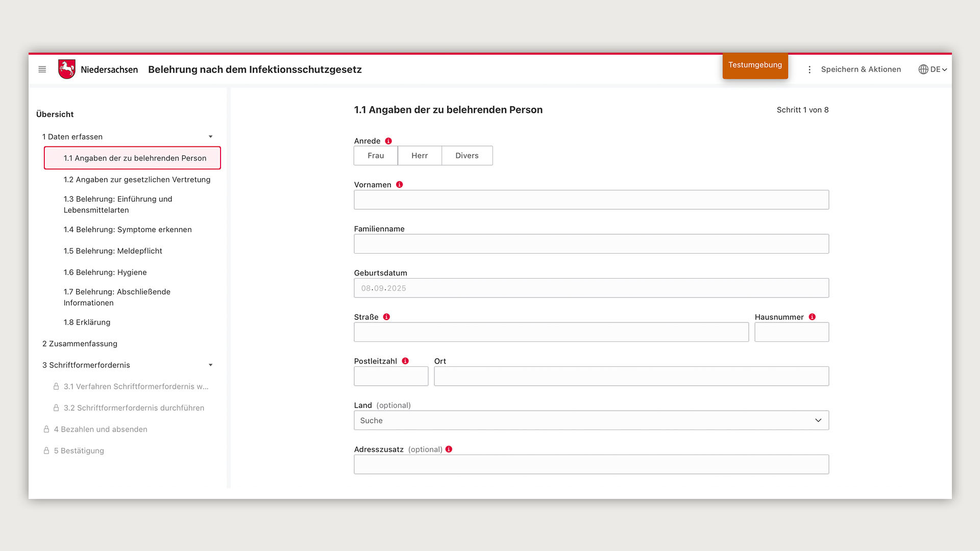Click the info icon beside Vornamen
980x551 pixels.
click(400, 185)
